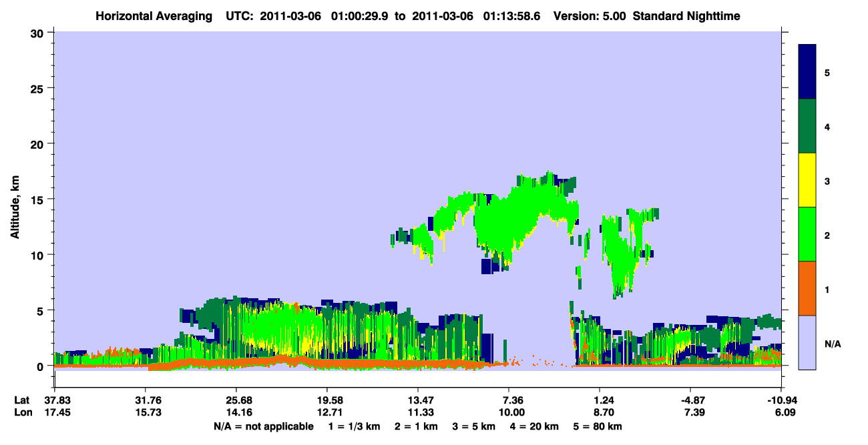The image size is (868, 445).
Task: Click the y-axis tick label 20
Action: (x=38, y=143)
